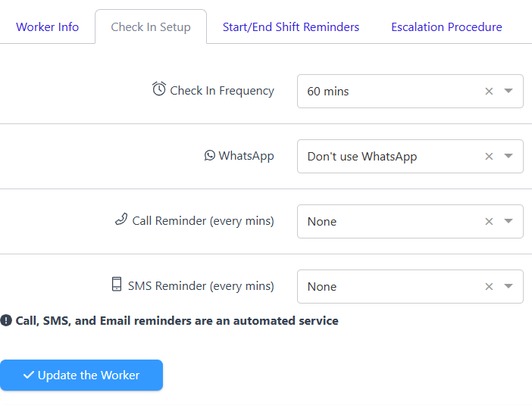This screenshot has height=405, width=532.
Task: Expand the Check In Frequency dropdown arrow
Action: click(509, 91)
